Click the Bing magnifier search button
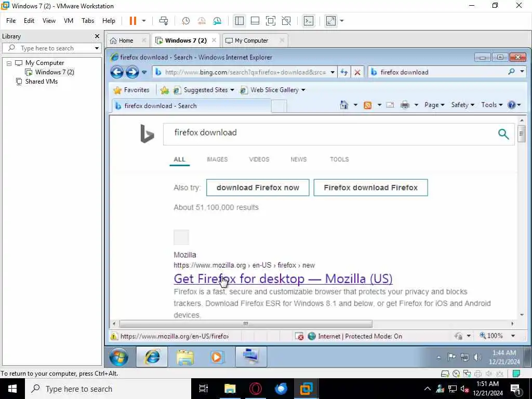Viewport: 532px width, 399px height. pyautogui.click(x=503, y=134)
